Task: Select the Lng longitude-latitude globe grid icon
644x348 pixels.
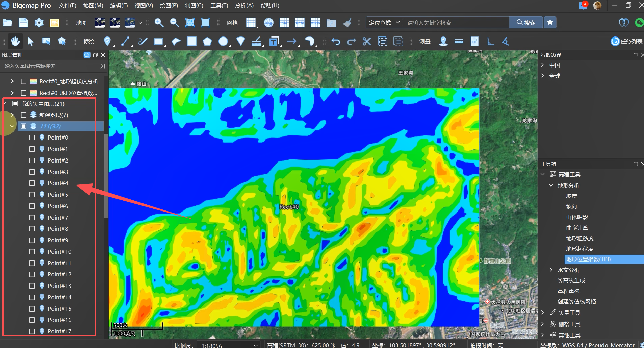Action: pos(269,23)
